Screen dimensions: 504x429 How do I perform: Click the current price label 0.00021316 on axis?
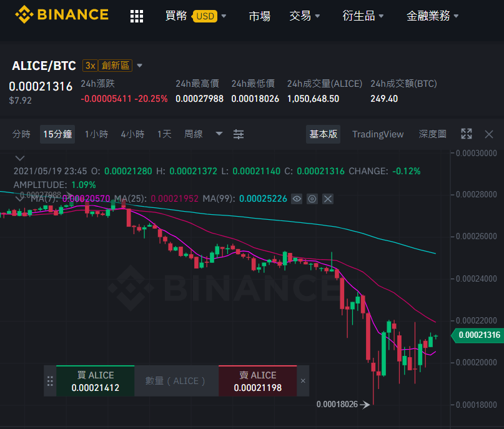click(x=478, y=335)
